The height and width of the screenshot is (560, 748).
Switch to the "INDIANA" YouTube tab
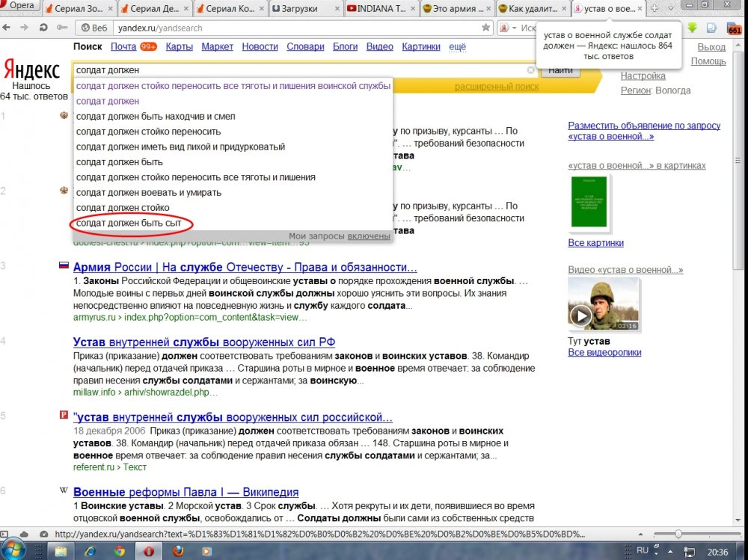tap(379, 8)
